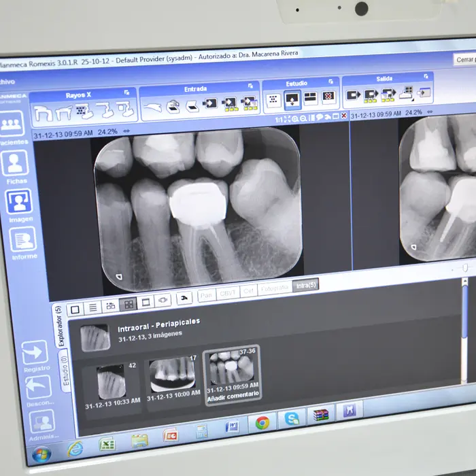Click the handpiece camera icon in Entrada
The width and height of the screenshot is (476, 476).
pos(153,107)
